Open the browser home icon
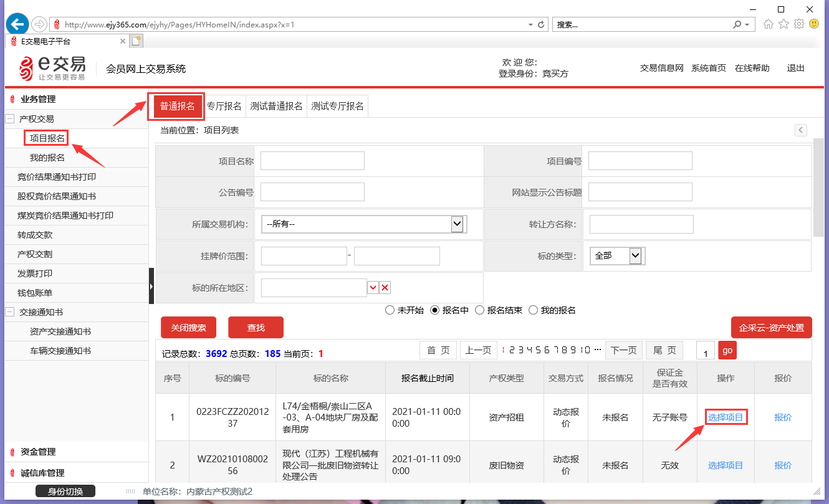Screen dimensions: 829x504 coord(769,24)
